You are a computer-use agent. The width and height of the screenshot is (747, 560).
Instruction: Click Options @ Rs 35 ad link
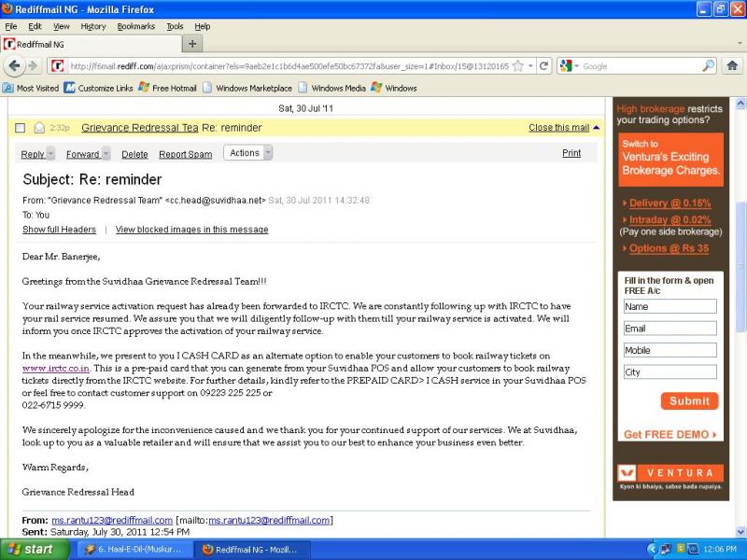point(669,248)
